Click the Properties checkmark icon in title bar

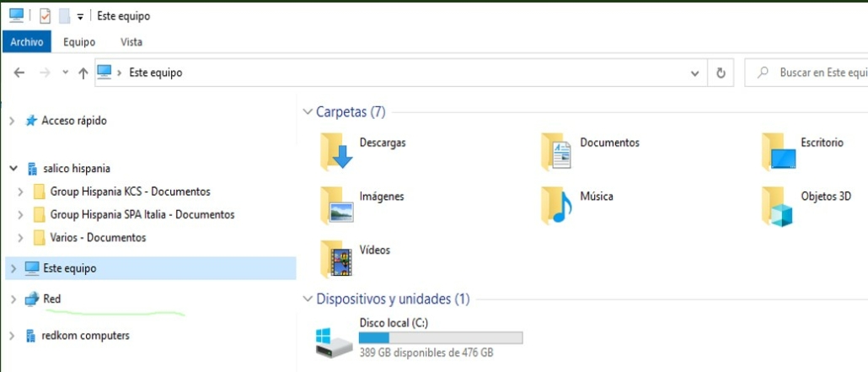(x=45, y=17)
